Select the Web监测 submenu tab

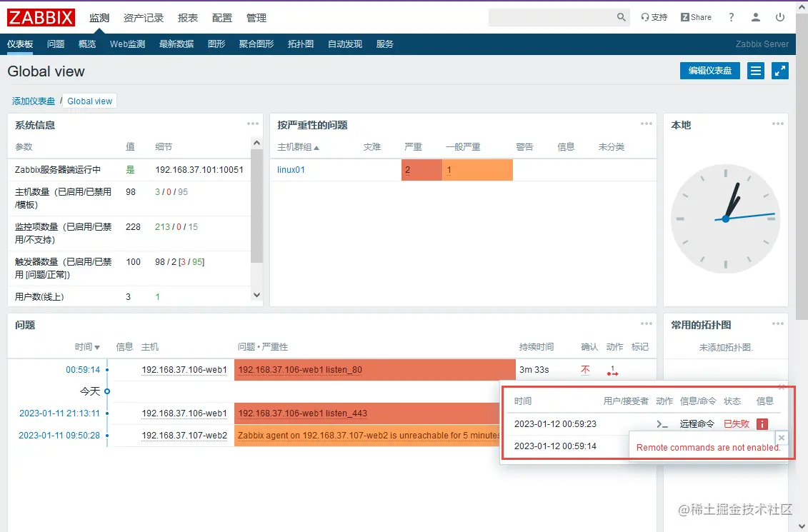(x=127, y=44)
